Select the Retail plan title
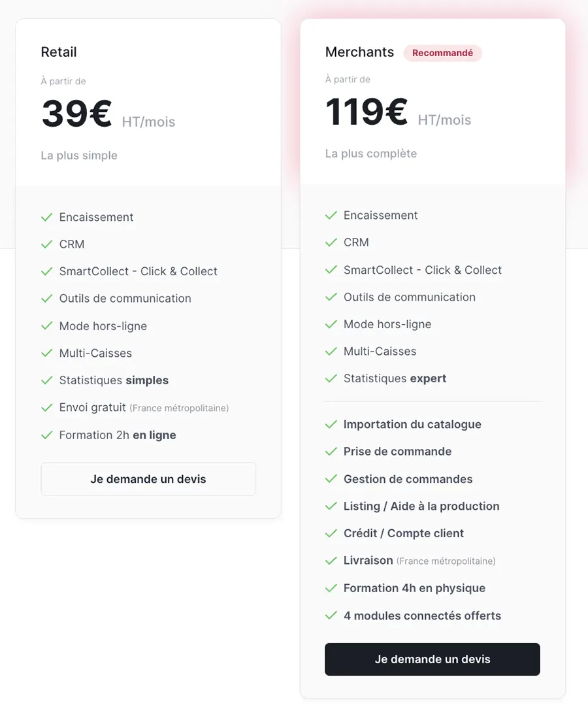 point(59,52)
